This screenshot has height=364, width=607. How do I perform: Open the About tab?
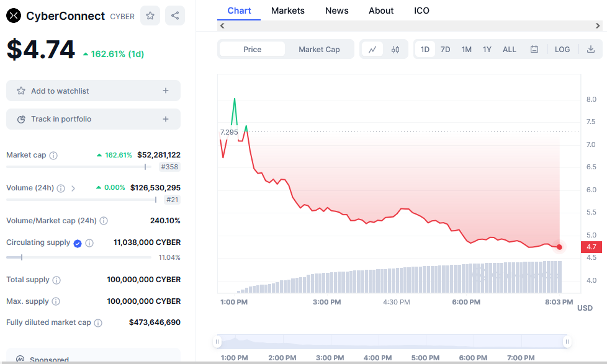coord(381,11)
